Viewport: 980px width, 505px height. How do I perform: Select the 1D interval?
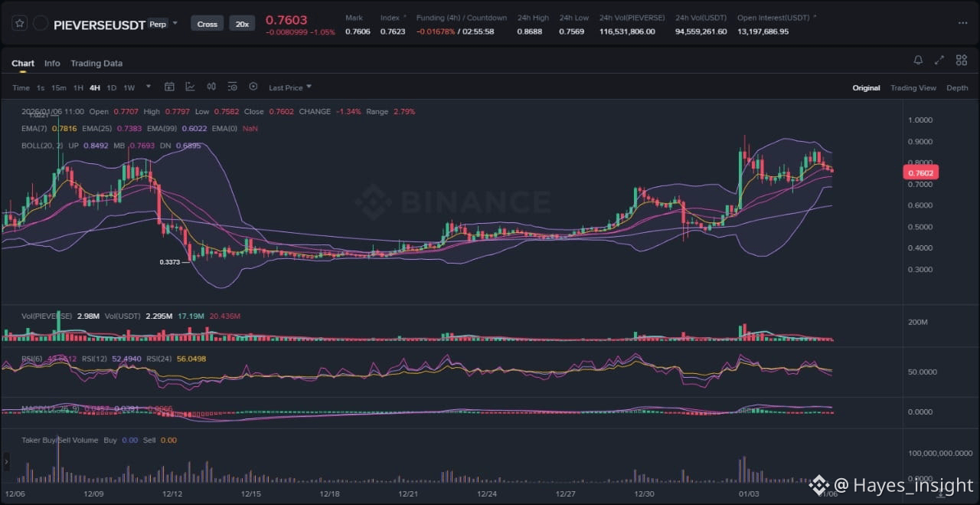pyautogui.click(x=112, y=87)
